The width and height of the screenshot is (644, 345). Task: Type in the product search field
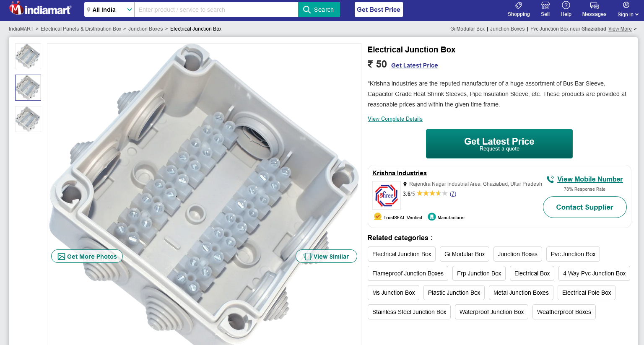pos(216,10)
